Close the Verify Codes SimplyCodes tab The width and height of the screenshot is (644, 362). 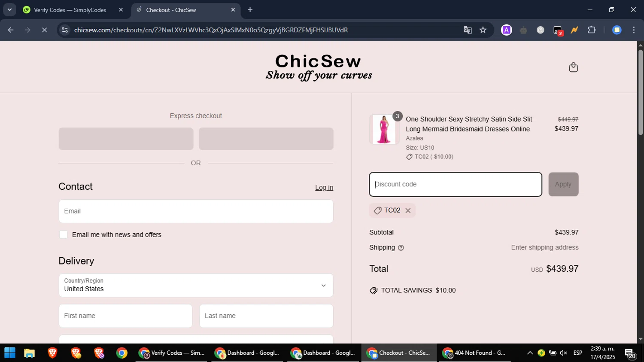coord(121,10)
